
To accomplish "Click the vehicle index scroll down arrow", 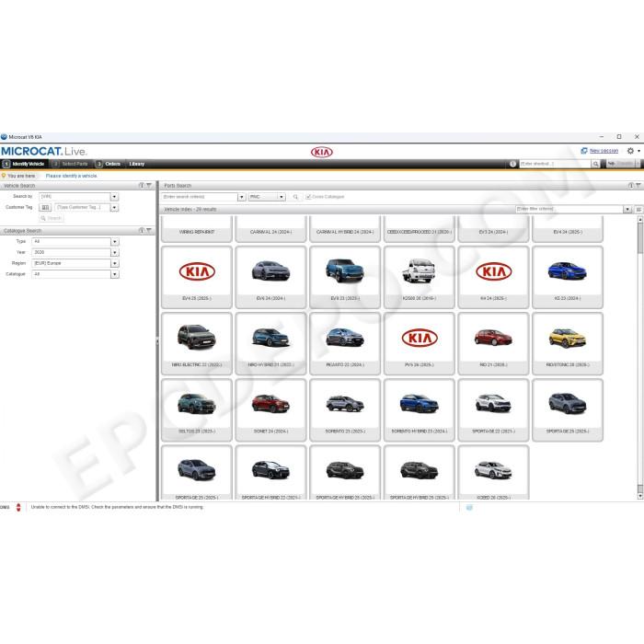I will click(640, 496).
